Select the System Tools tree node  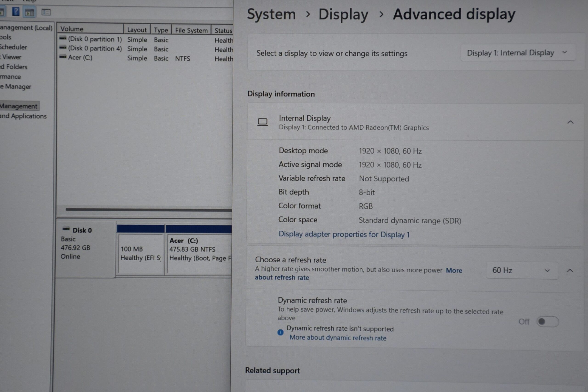point(6,37)
